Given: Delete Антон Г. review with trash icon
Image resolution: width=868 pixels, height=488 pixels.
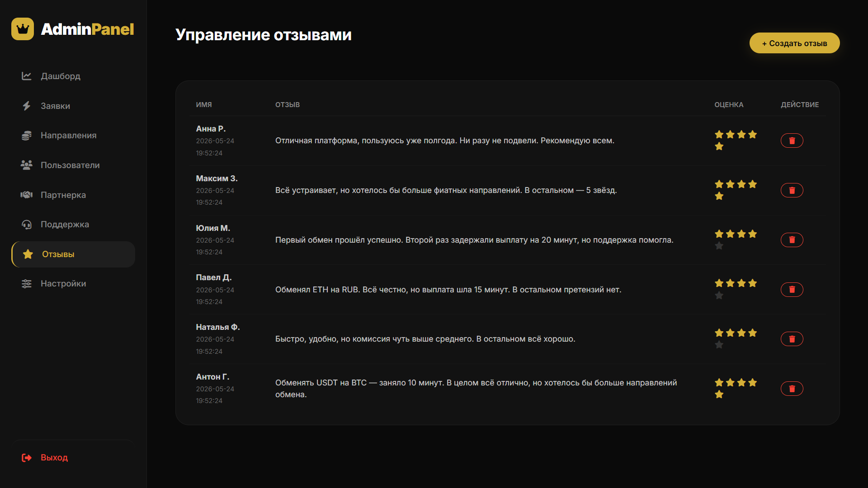Looking at the screenshot, I should (792, 389).
